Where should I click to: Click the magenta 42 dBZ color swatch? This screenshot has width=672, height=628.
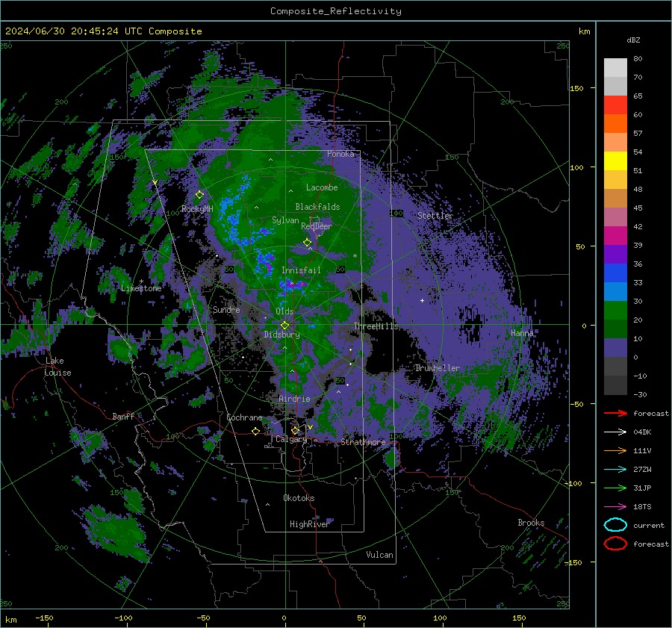(x=615, y=235)
